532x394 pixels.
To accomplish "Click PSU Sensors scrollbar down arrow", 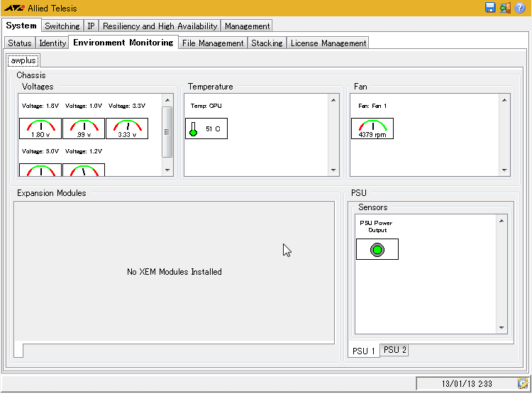I will pos(501,327).
